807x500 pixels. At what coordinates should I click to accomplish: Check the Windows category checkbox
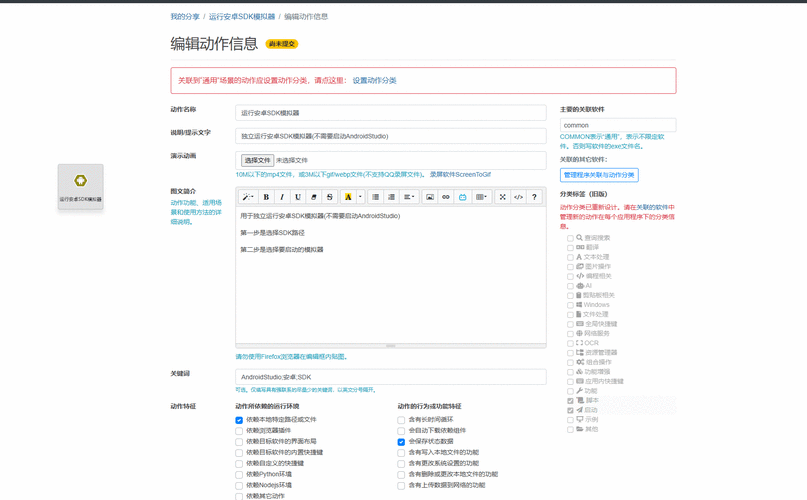[x=570, y=305]
